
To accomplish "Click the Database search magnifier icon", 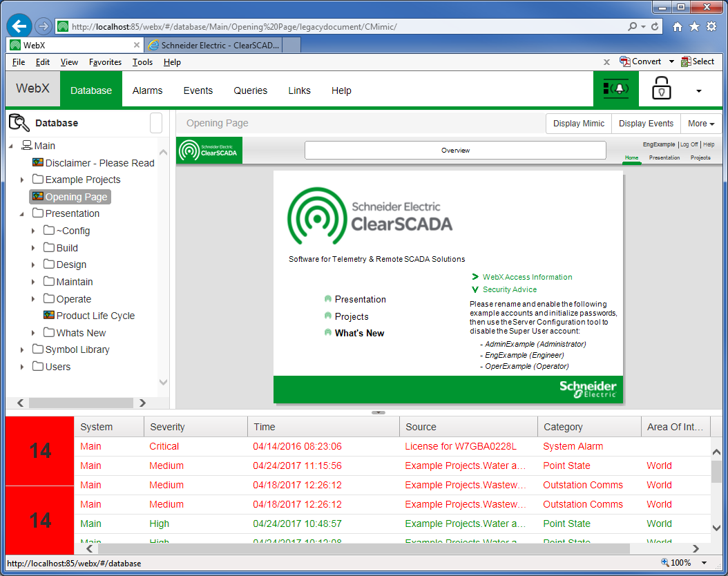I will tap(19, 122).
